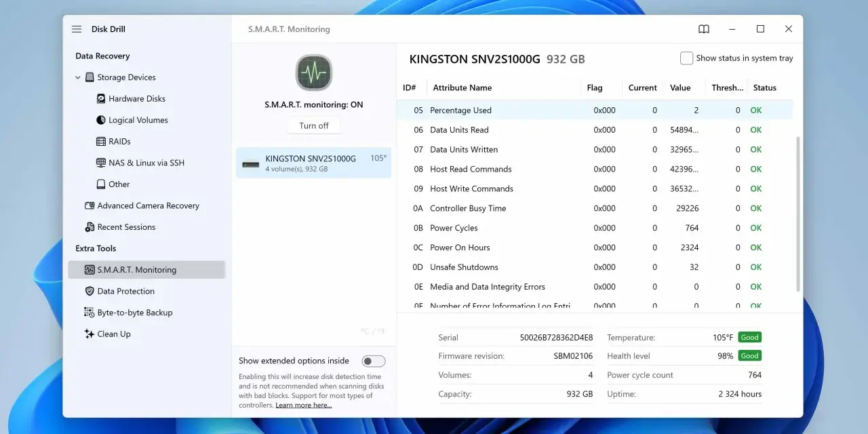This screenshot has width=868, height=434.
Task: Click serial number 50026B728362D4E8
Action: (556, 338)
